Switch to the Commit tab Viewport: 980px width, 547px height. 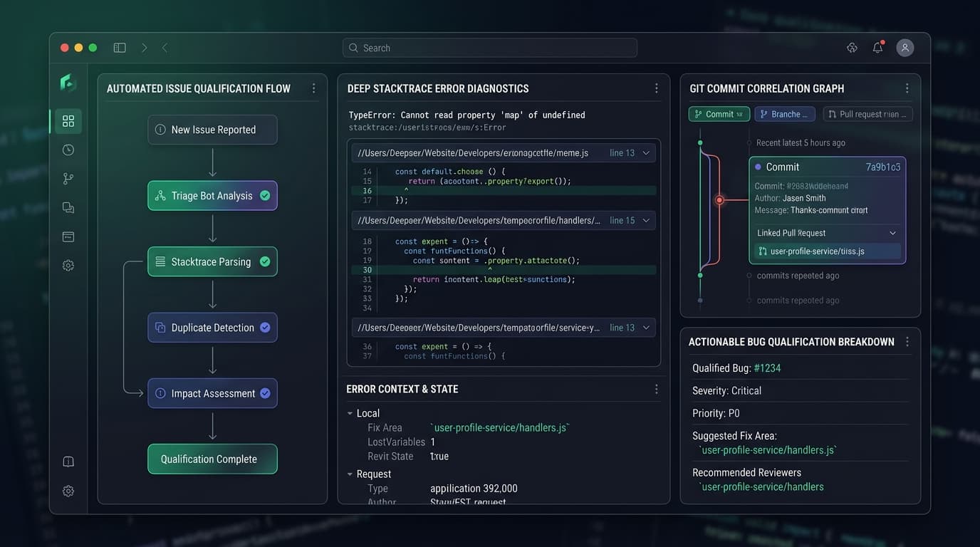(719, 114)
